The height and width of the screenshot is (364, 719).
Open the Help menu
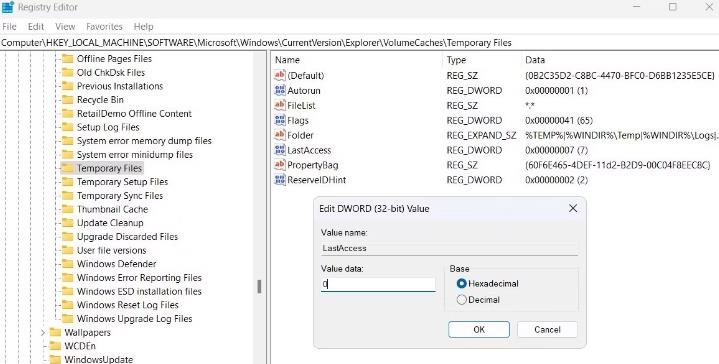[143, 27]
